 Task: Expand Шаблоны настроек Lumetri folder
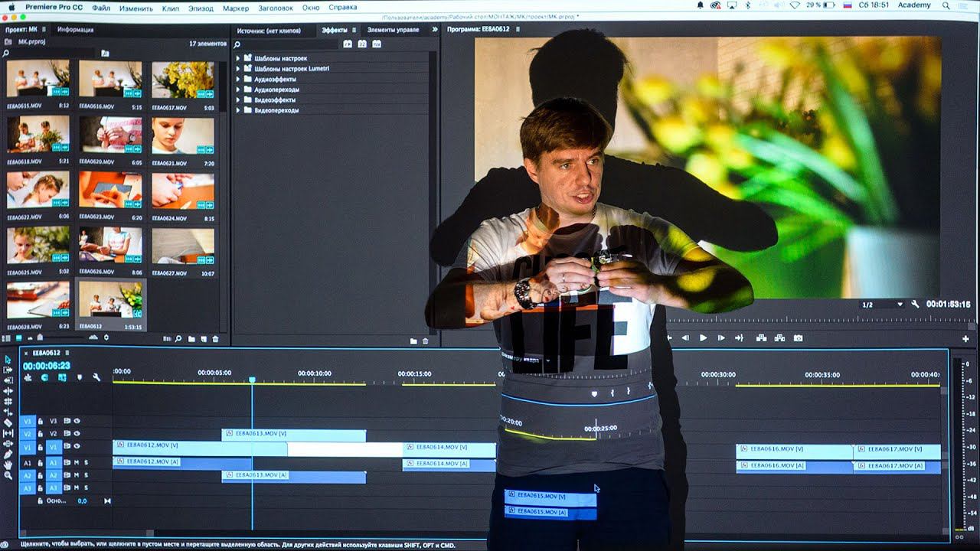238,69
